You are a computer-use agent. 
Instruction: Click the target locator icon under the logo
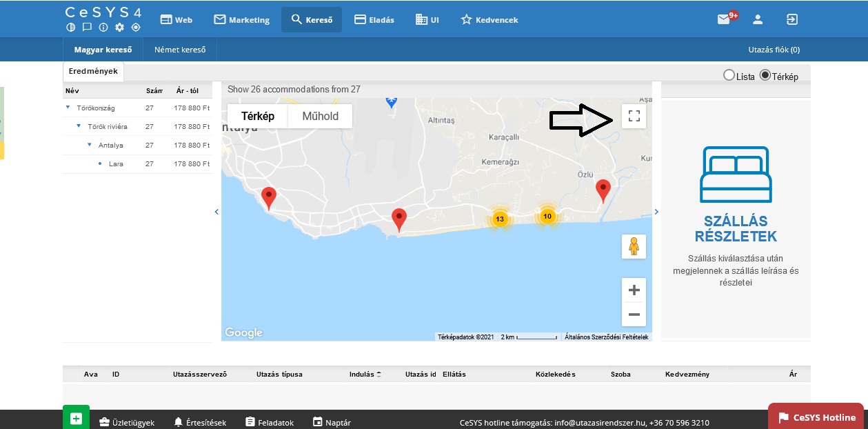(x=136, y=28)
